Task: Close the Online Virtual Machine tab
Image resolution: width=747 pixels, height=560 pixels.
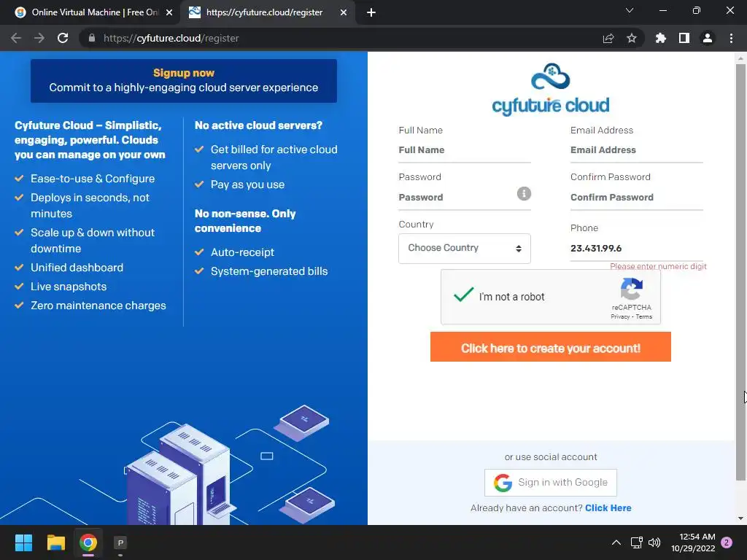Action: tap(169, 12)
